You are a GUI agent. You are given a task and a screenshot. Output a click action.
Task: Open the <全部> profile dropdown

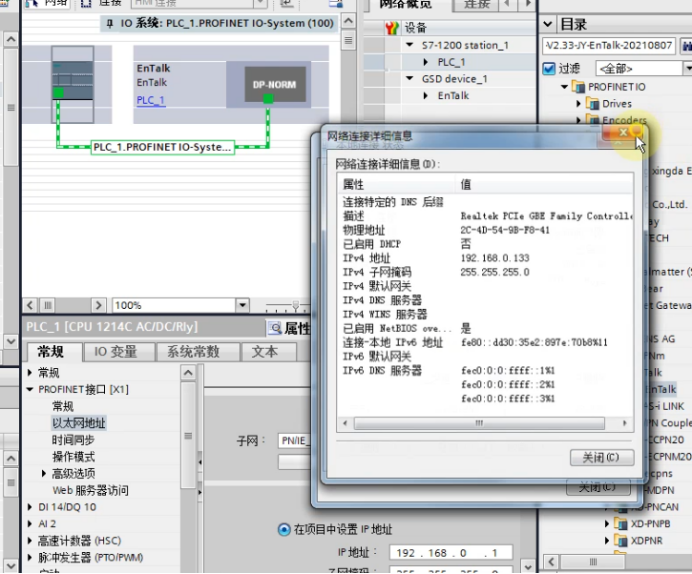(x=687, y=68)
